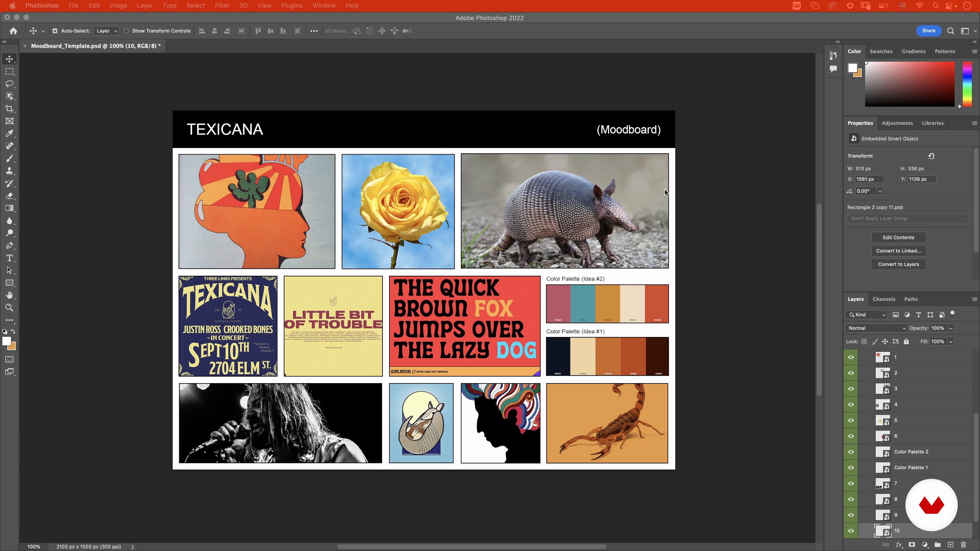980x551 pixels.
Task: Select the Crop tool
Action: [x=9, y=109]
